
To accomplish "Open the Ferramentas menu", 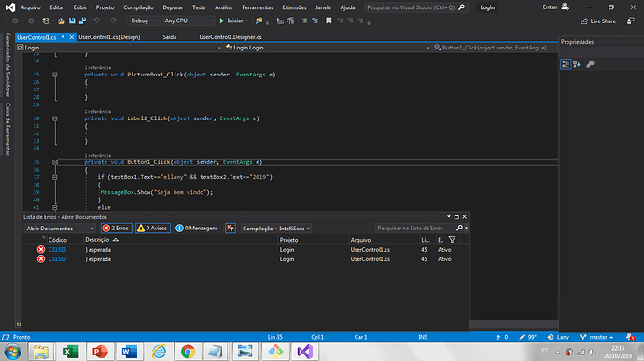I will tap(257, 7).
